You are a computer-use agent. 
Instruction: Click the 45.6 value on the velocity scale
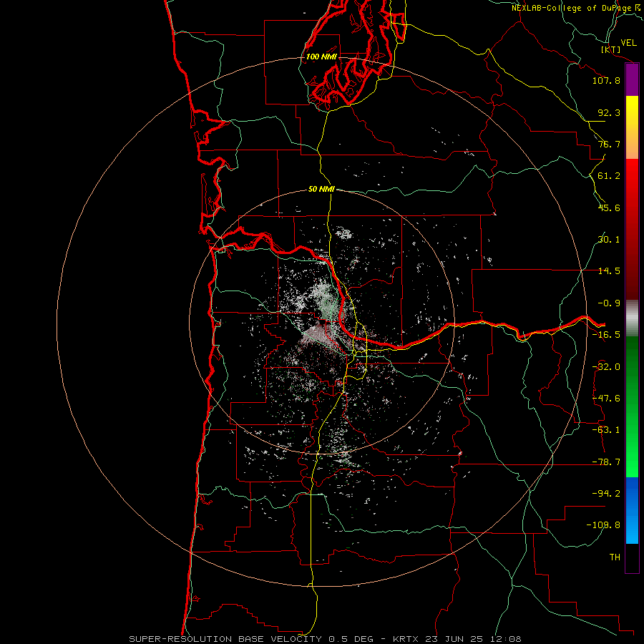pos(609,208)
